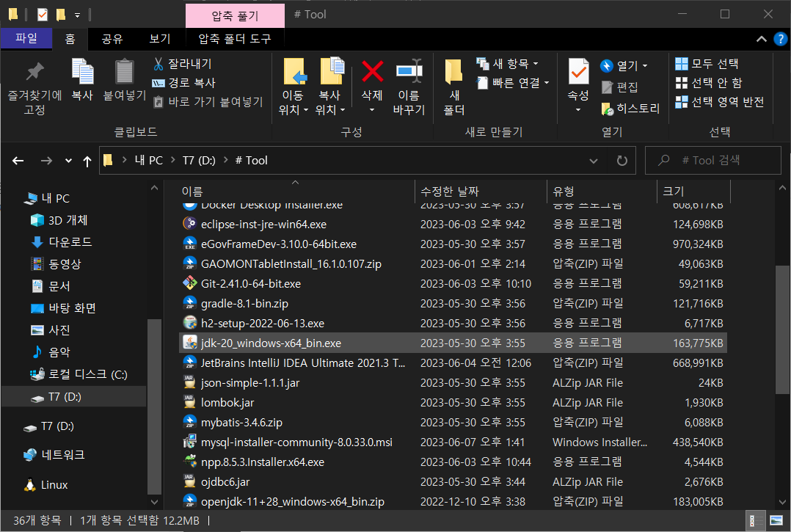Open file 속성 (Properties)
The height and width of the screenshot is (532, 791).
(578, 84)
